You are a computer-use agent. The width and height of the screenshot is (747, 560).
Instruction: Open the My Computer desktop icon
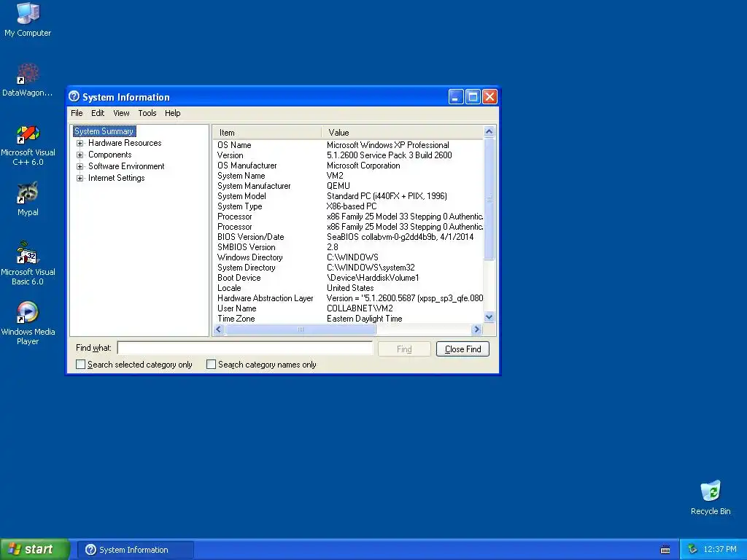pyautogui.click(x=28, y=20)
